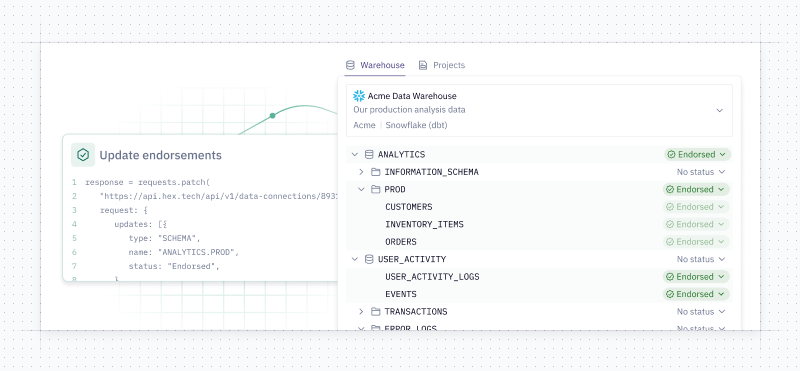The image size is (800, 371).
Task: Open USER_ACTIVITY No status dropdown
Action: coord(701,259)
